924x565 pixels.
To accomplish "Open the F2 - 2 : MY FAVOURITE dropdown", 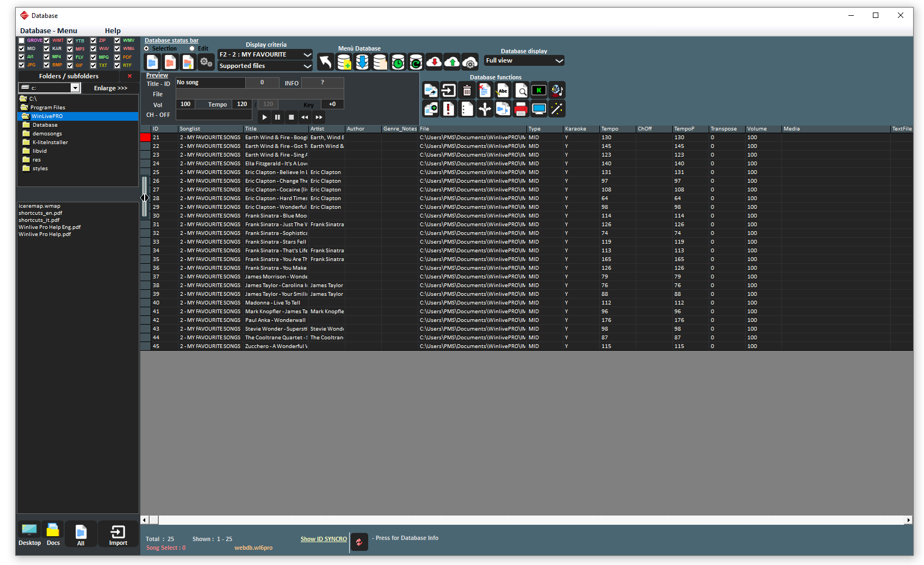I will point(308,54).
